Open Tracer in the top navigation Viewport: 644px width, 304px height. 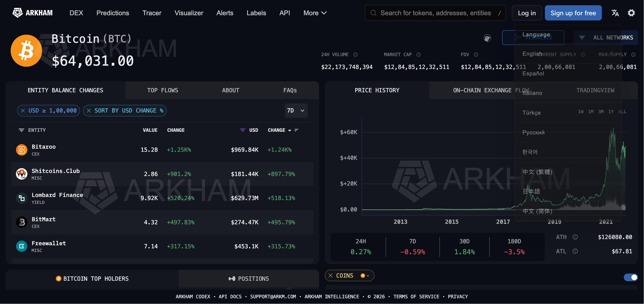[x=152, y=13]
